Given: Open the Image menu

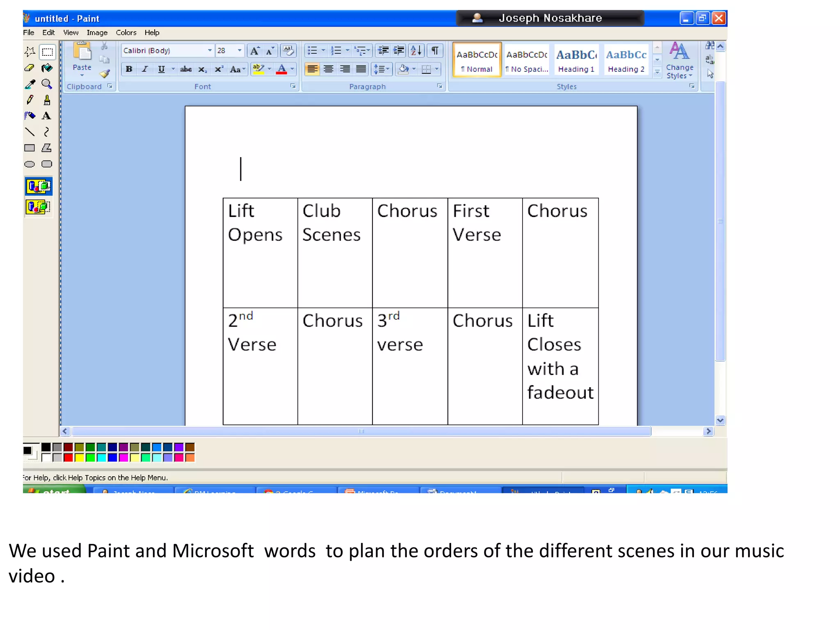Looking at the screenshot, I should pyautogui.click(x=97, y=32).
